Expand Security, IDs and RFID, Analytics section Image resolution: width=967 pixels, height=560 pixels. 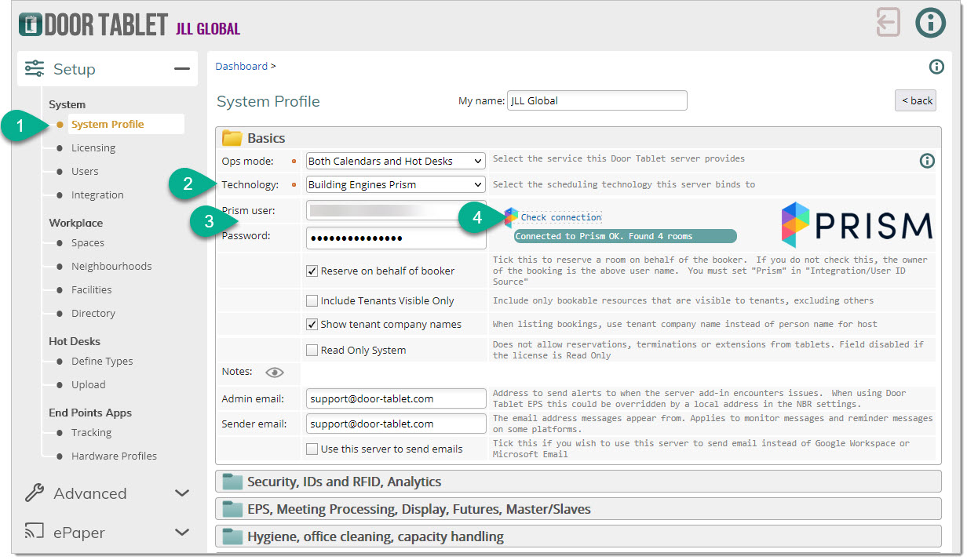(578, 482)
